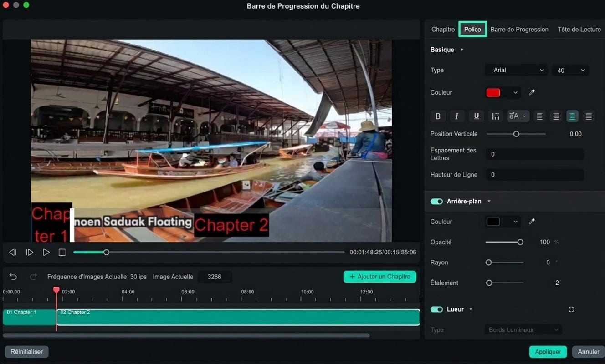Collapse the Basique section
Image resolution: width=605 pixels, height=364 pixels.
tap(461, 50)
